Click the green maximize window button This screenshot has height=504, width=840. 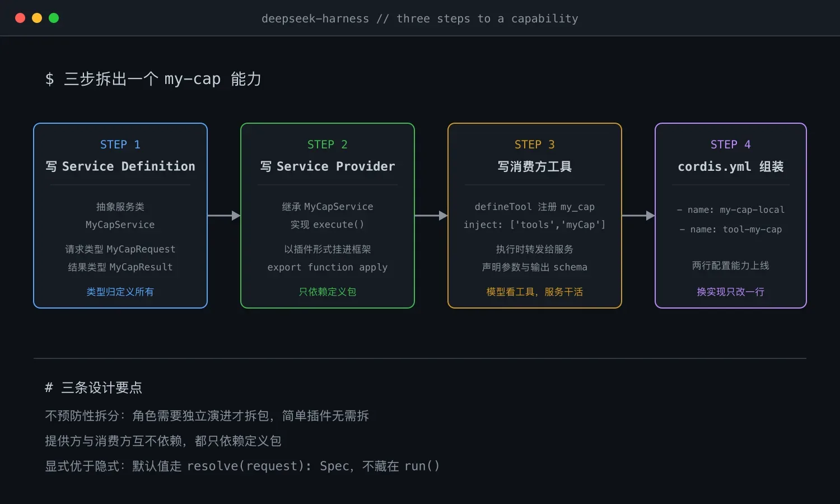pos(54,18)
